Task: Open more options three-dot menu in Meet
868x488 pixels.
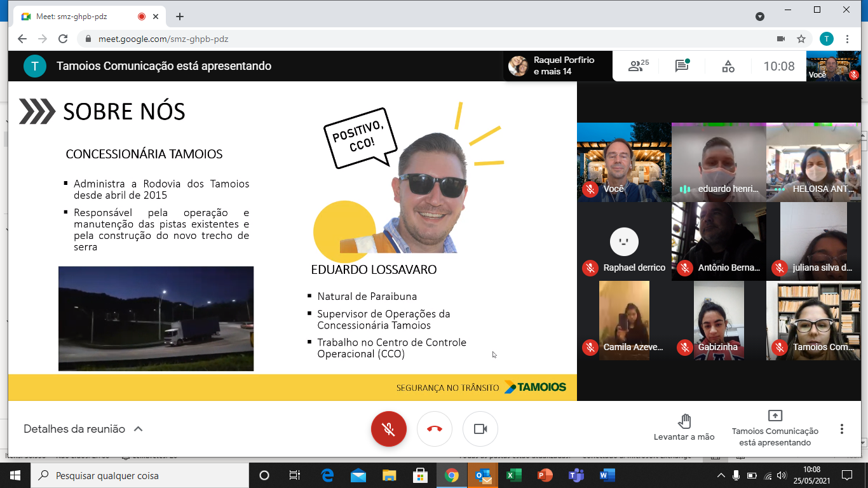Action: click(842, 429)
